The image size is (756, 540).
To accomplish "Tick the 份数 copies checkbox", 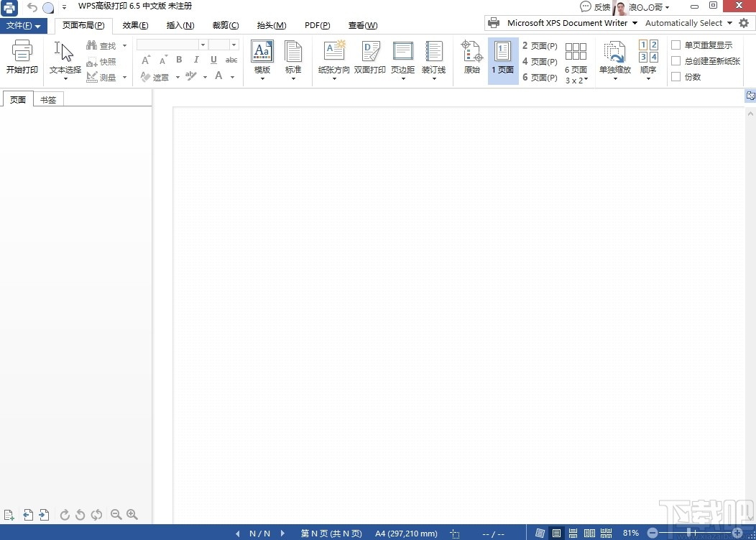I will (676, 77).
